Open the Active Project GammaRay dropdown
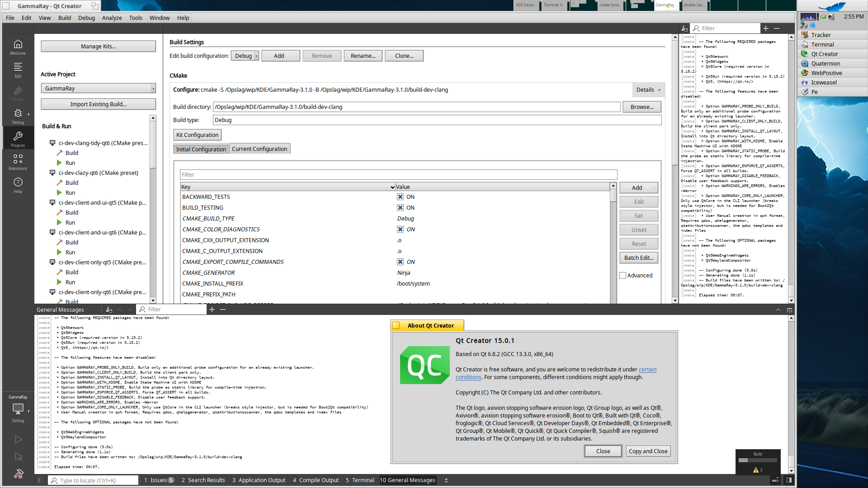868x488 pixels. [98, 89]
